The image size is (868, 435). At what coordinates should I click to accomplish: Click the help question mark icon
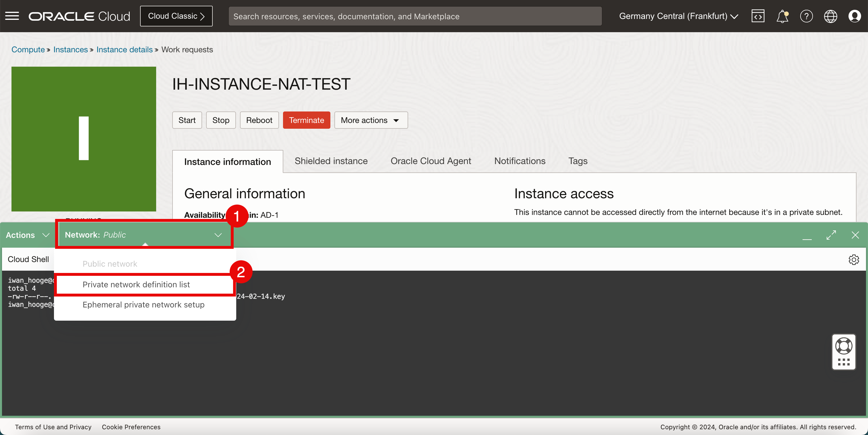pyautogui.click(x=806, y=16)
